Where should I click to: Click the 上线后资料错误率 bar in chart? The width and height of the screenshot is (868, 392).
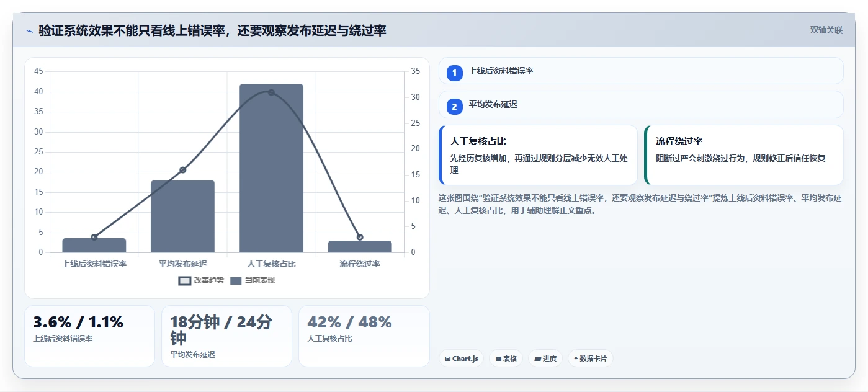(x=94, y=246)
